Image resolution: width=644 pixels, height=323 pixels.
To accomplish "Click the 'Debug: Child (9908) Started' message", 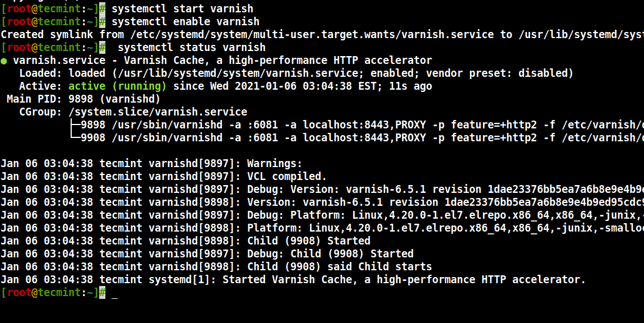I will pos(330,253).
